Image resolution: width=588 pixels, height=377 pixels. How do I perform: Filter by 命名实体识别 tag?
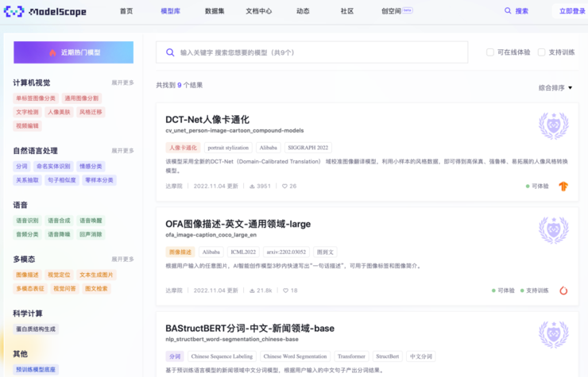pos(53,167)
